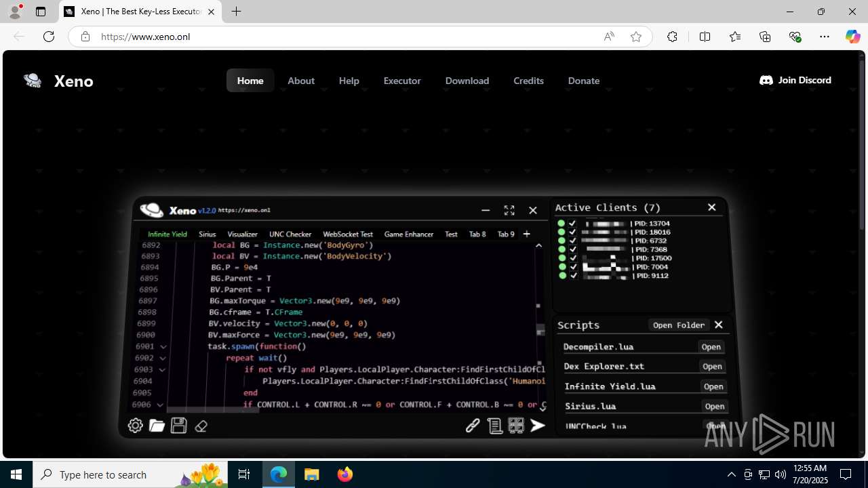Open the Donate page
The image size is (868, 488).
tap(584, 81)
